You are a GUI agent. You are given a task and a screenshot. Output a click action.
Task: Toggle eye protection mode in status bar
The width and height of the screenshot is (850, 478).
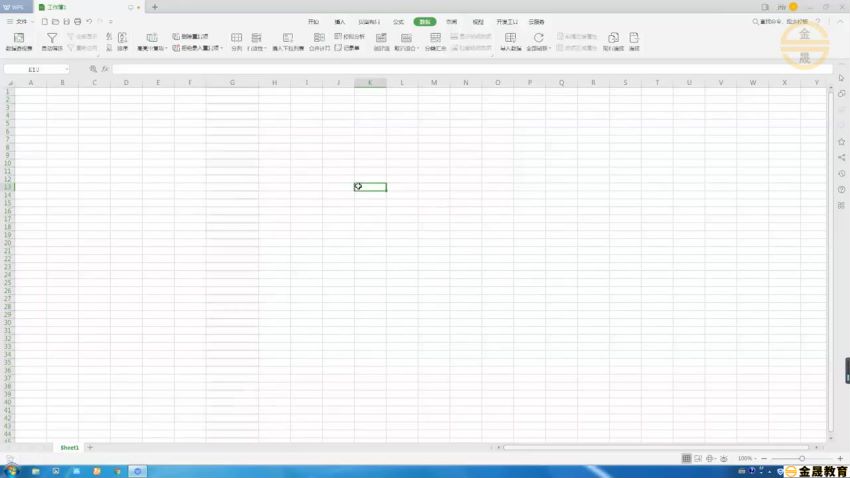coord(724,458)
